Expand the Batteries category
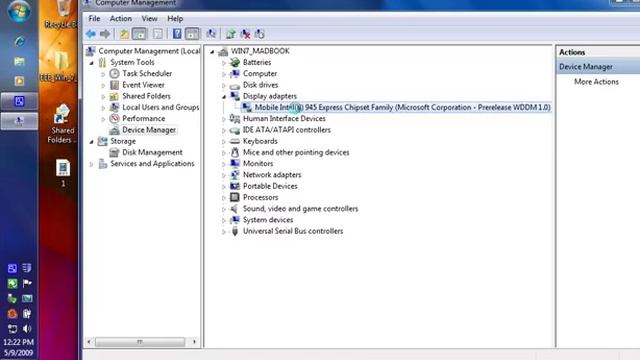Screen dimensions: 640x360 coord(224,63)
